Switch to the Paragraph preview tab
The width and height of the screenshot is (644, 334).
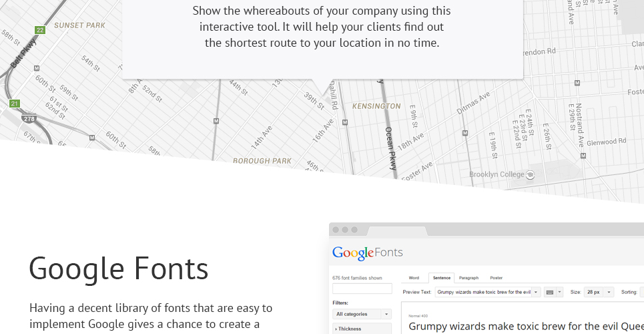pyautogui.click(x=468, y=278)
